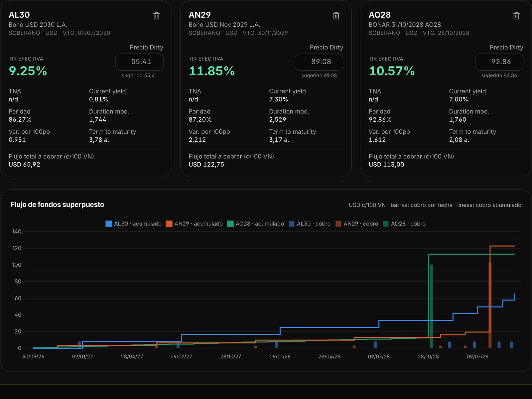Click the 'sugerido 92,86' hint

click(499, 75)
